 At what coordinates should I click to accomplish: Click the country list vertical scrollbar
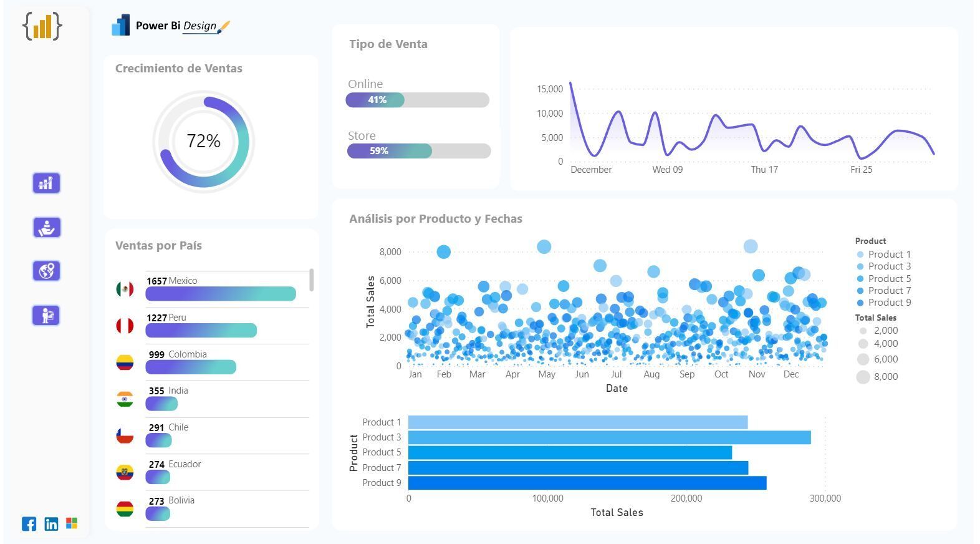[x=311, y=280]
